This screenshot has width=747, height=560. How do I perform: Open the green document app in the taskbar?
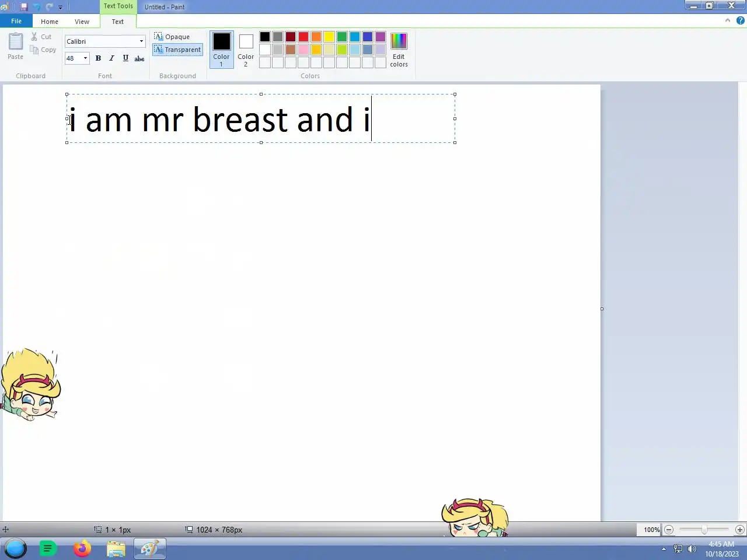(48, 548)
